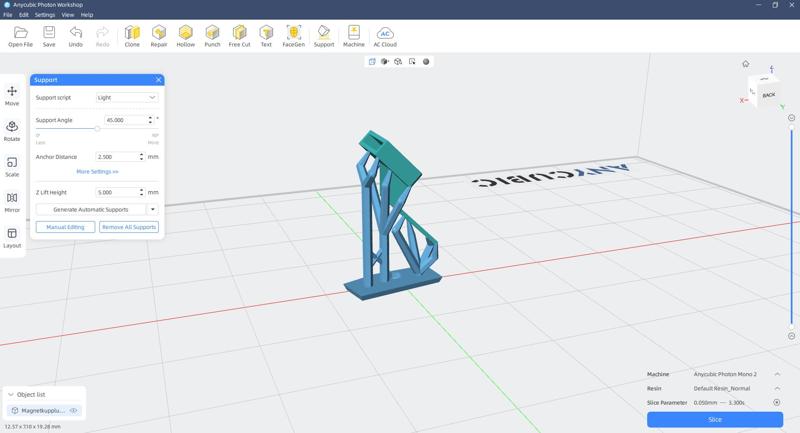Click the Redo toolbar icon

[x=103, y=36]
